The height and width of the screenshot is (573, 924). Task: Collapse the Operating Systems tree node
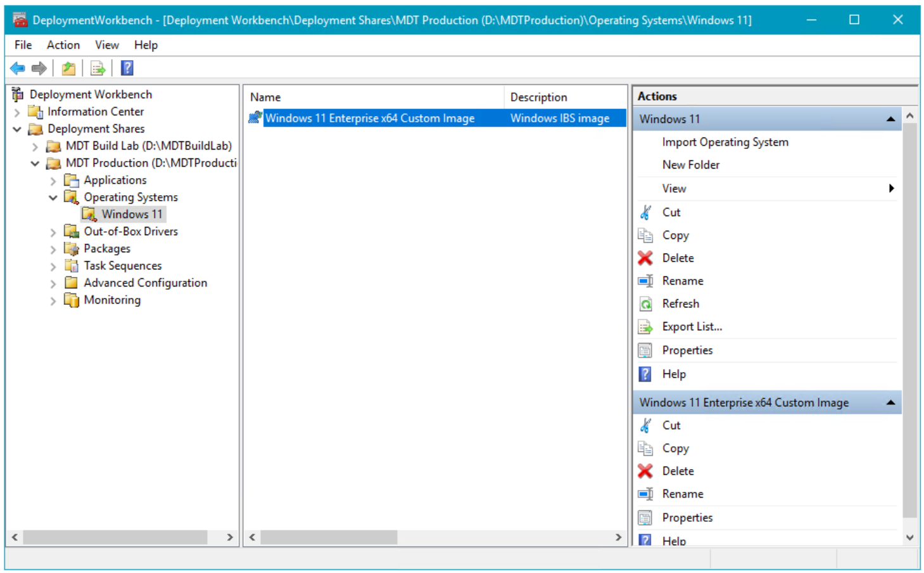pyautogui.click(x=53, y=198)
